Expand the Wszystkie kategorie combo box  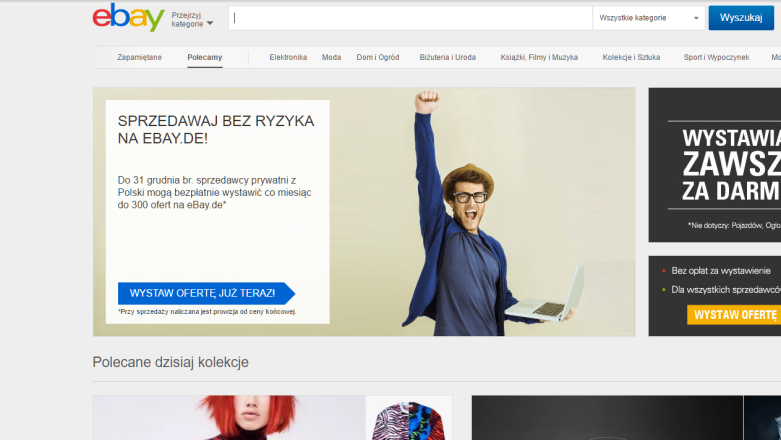pos(649,18)
